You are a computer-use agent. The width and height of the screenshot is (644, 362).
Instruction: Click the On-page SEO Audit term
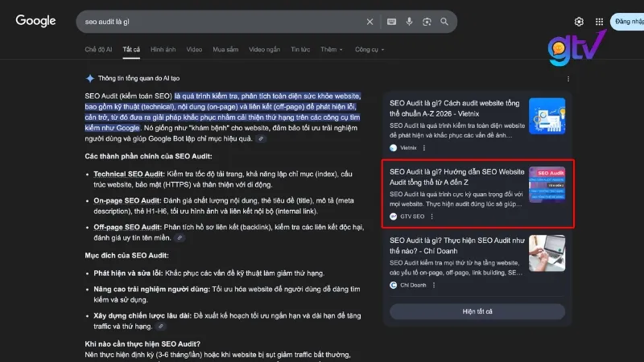(x=127, y=200)
